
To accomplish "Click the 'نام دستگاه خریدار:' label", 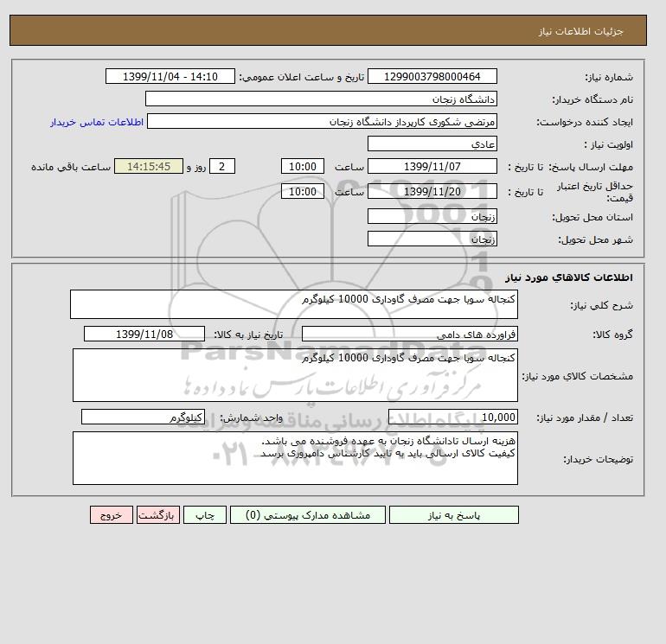I will [x=592, y=99].
